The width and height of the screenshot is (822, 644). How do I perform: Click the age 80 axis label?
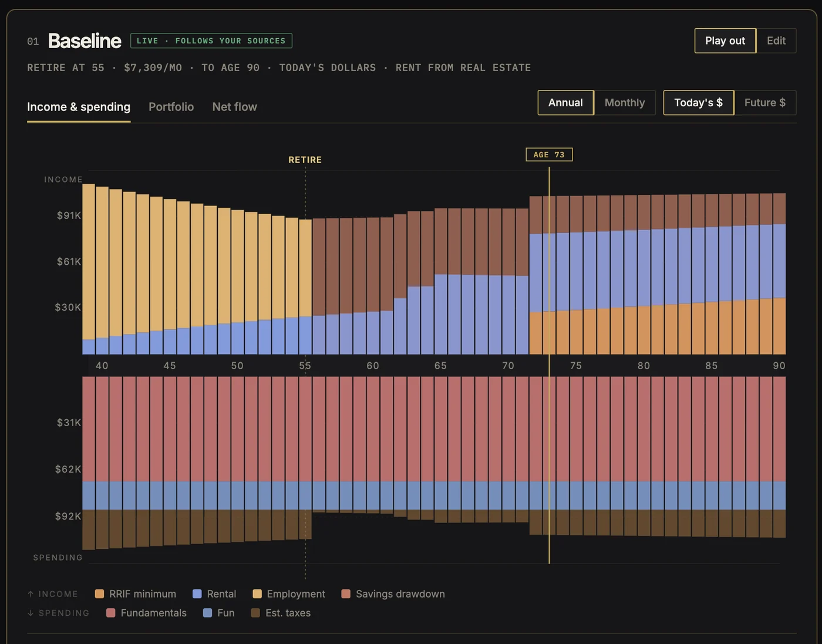tap(644, 366)
